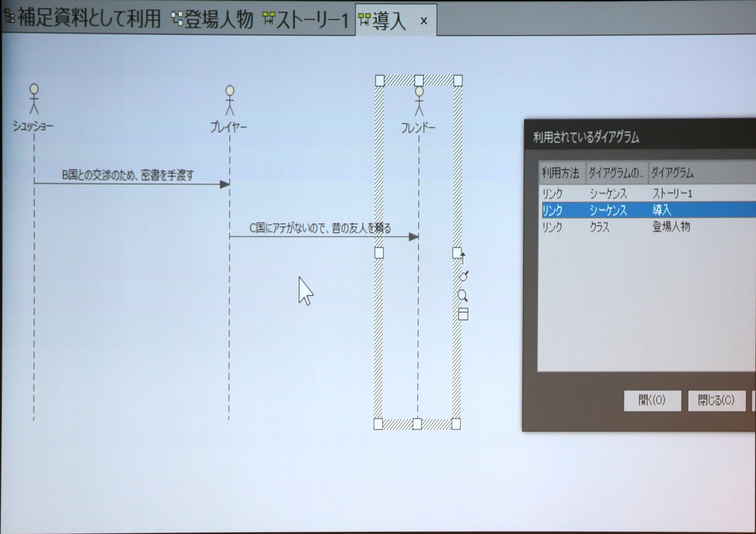Select the シュッショー actor figure
Screen dimensions: 756x534
click(x=34, y=99)
